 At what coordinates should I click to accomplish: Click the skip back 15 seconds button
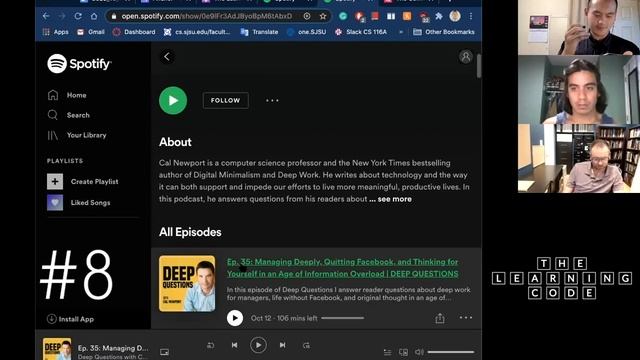[x=211, y=345]
